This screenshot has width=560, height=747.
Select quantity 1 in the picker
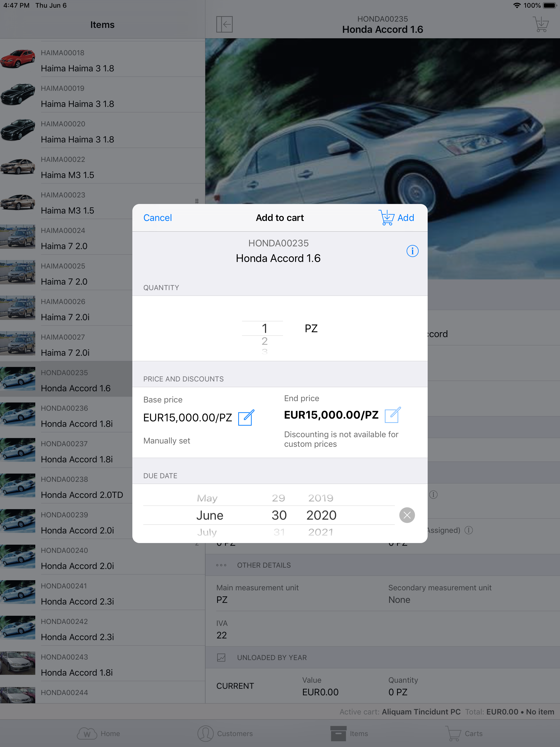(x=264, y=328)
